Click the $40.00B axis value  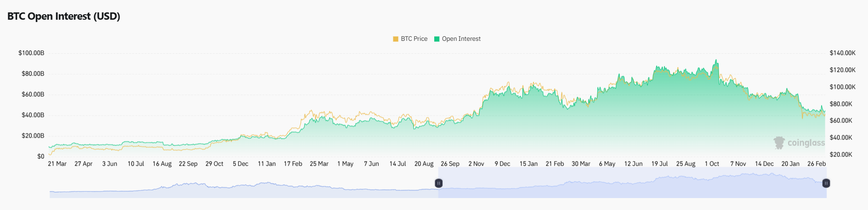(33, 115)
